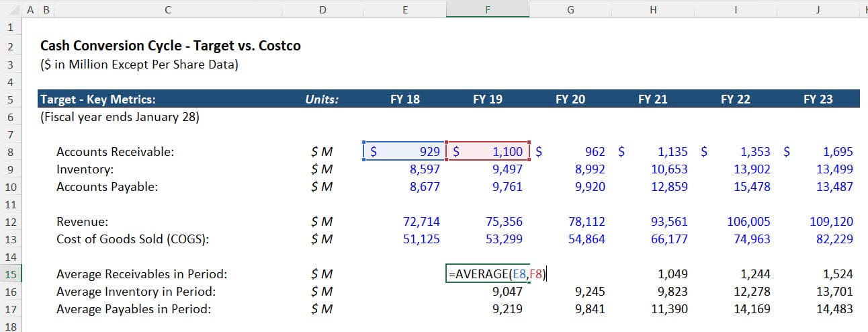Click inventory value 10,653

669,169
